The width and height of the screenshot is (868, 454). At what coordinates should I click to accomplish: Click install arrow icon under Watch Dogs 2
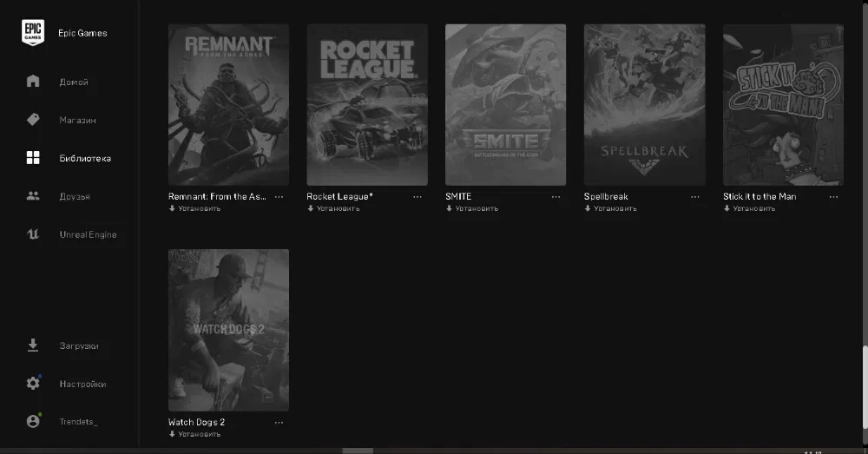172,435
